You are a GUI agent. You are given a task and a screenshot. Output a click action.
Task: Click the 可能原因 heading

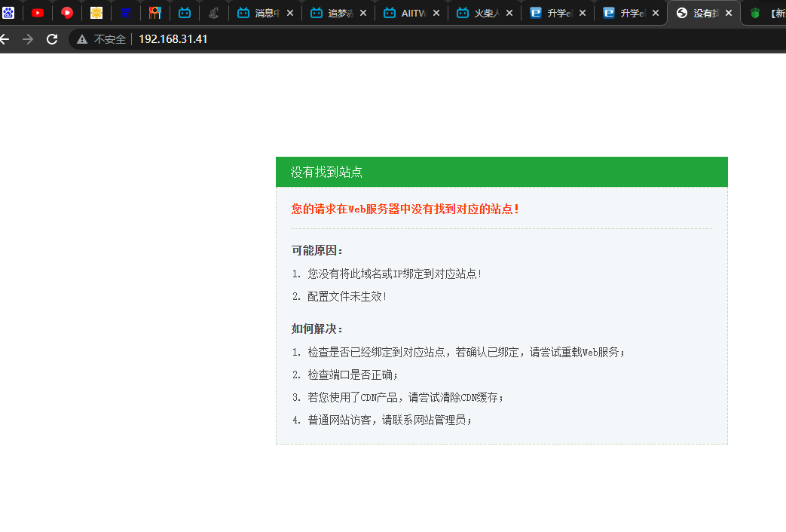pyautogui.click(x=317, y=250)
